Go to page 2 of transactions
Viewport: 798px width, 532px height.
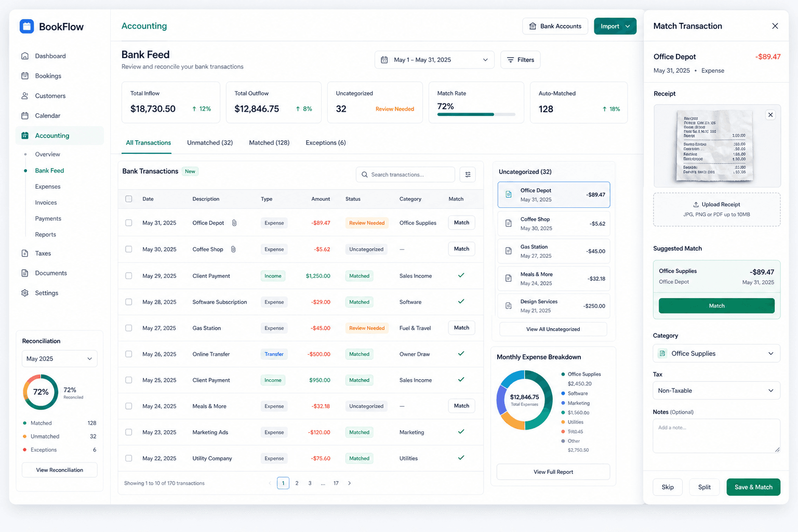[297, 483]
